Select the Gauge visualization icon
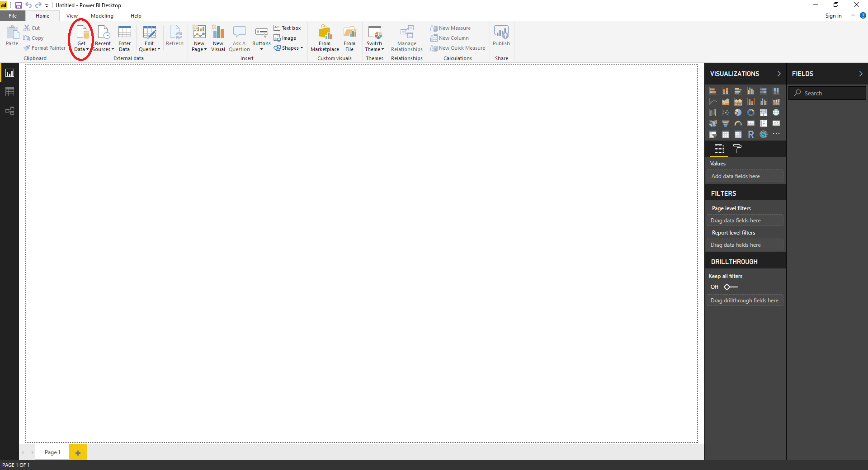Screen dimensions: 868x470 click(x=738, y=123)
